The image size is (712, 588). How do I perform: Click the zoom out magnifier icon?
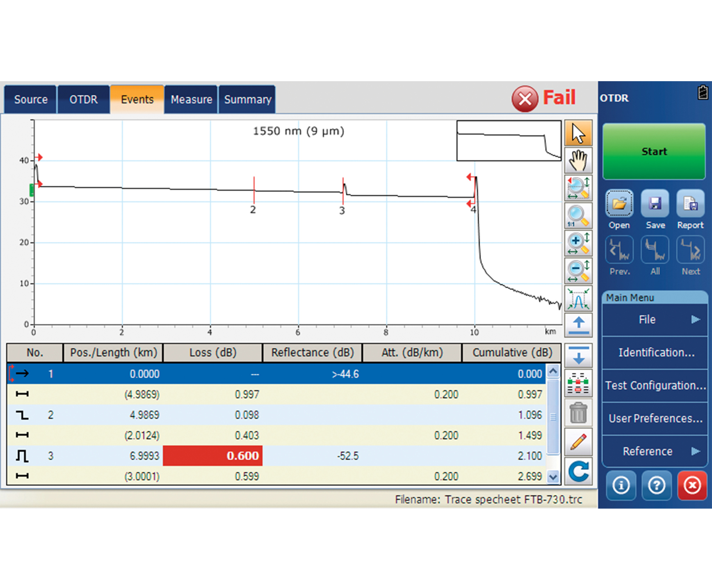578,271
